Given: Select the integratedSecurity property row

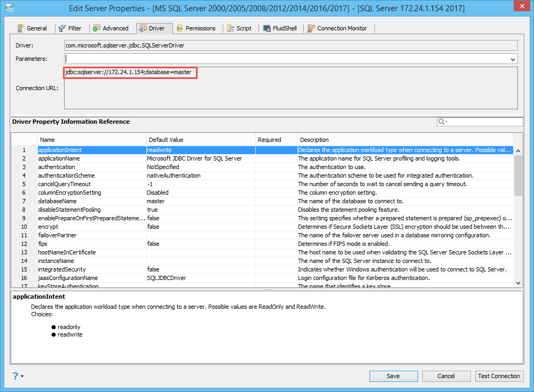Looking at the screenshot, I should pos(262,269).
